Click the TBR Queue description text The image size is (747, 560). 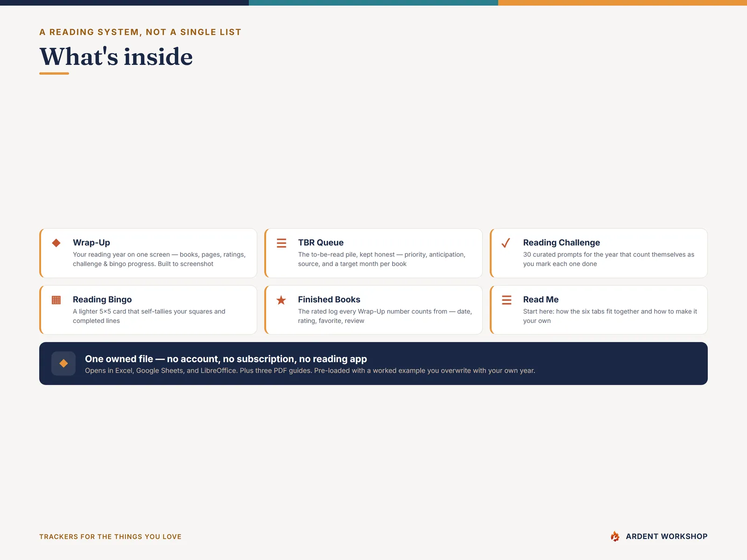point(382,259)
